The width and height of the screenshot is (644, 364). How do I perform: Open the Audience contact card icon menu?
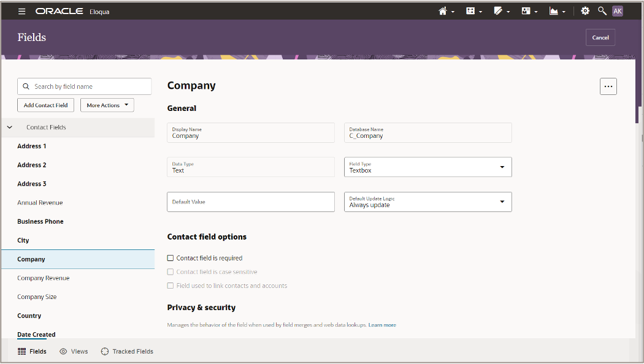[x=526, y=11]
